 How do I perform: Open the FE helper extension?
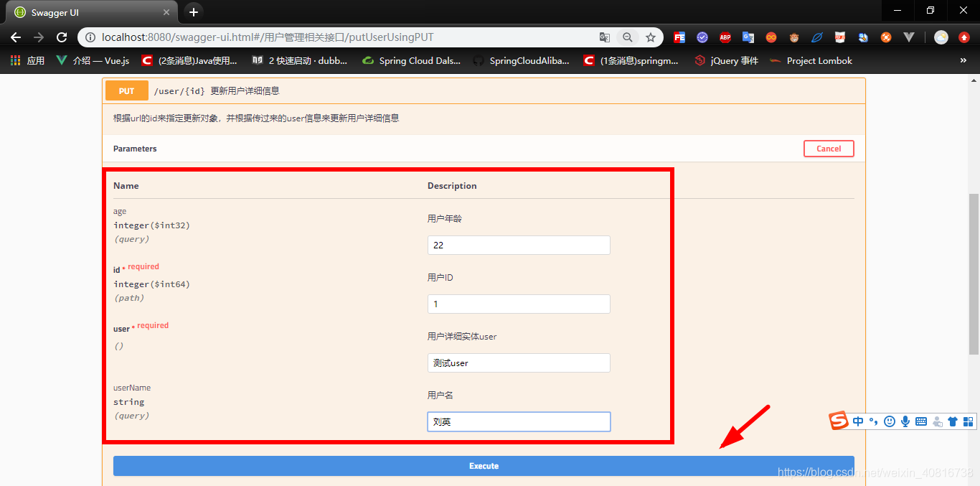tap(679, 37)
